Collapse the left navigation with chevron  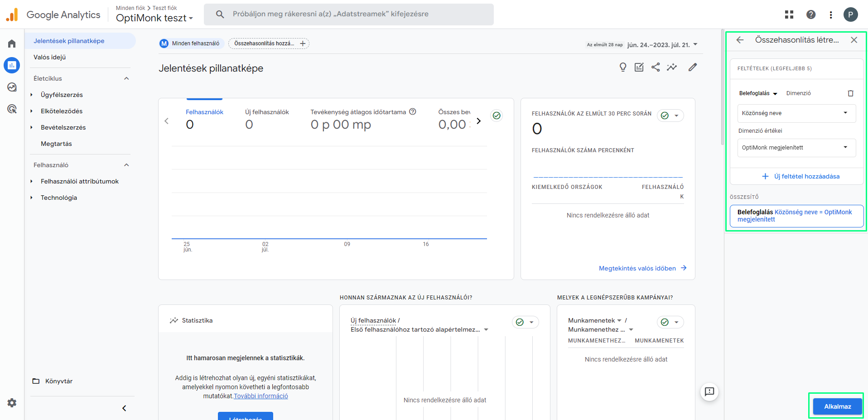click(124, 408)
